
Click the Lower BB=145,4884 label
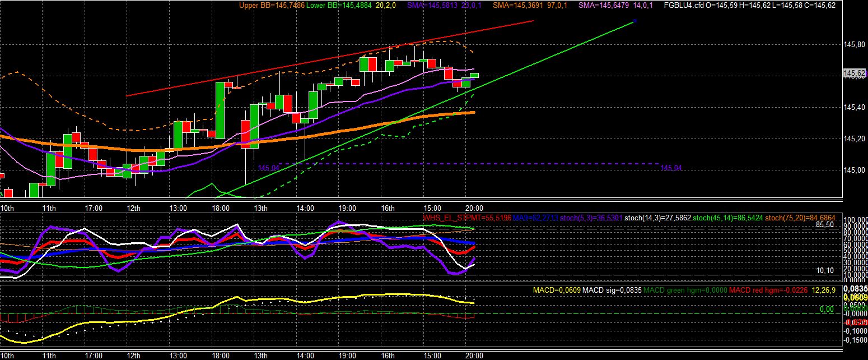click(x=339, y=5)
